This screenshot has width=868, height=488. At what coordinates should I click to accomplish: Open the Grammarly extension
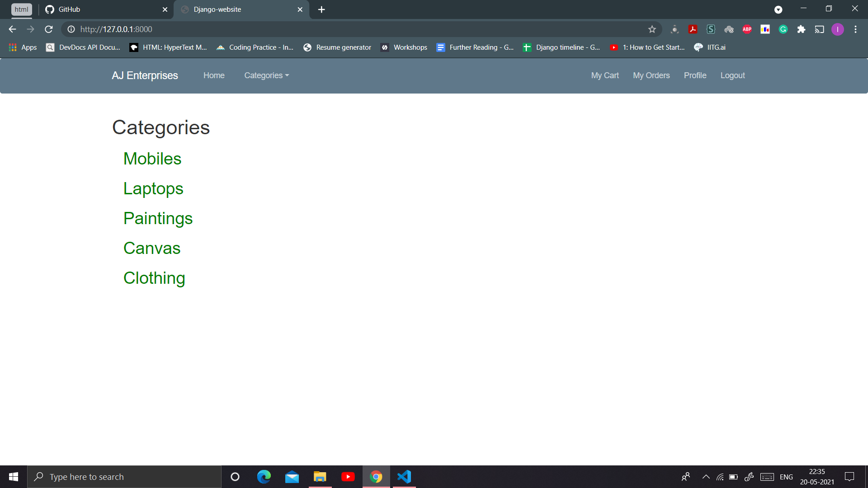[783, 29]
